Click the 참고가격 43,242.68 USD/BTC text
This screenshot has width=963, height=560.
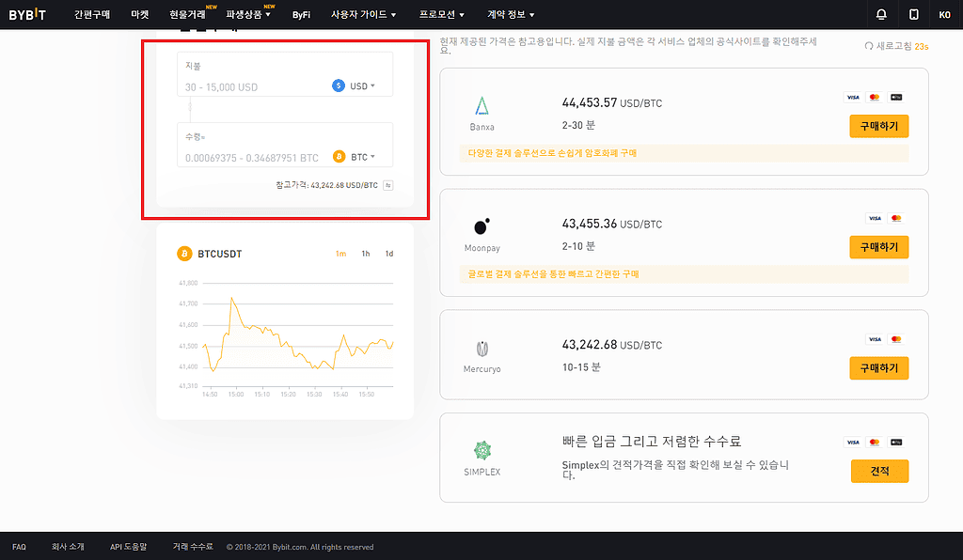(x=326, y=185)
